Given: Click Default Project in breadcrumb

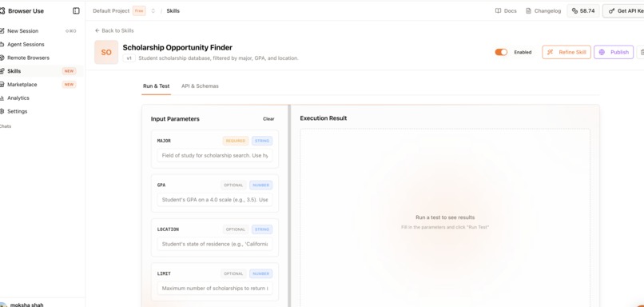Looking at the screenshot, I should 111,11.
